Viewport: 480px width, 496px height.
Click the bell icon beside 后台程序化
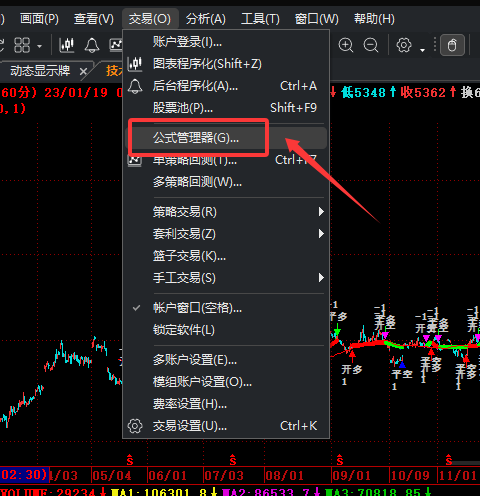135,86
